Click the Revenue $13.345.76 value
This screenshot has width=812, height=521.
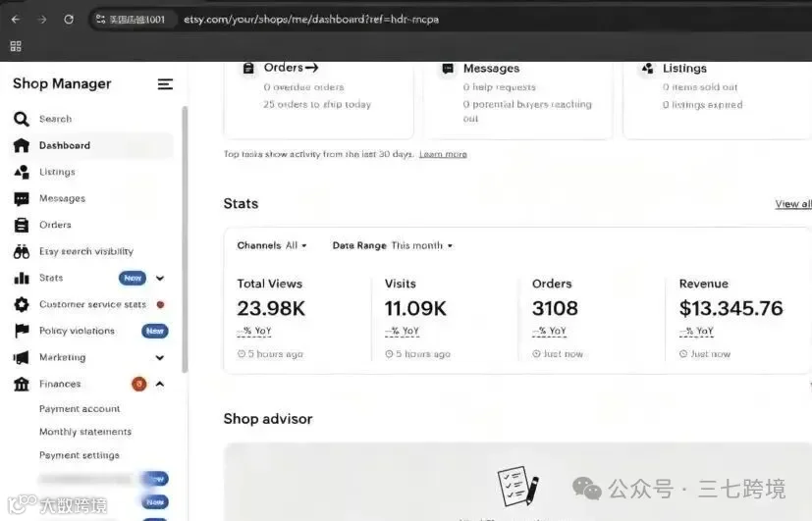(x=731, y=308)
